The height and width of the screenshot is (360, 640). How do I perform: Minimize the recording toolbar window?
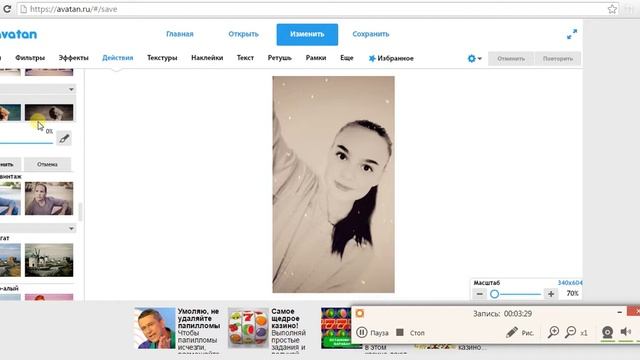coord(620,312)
